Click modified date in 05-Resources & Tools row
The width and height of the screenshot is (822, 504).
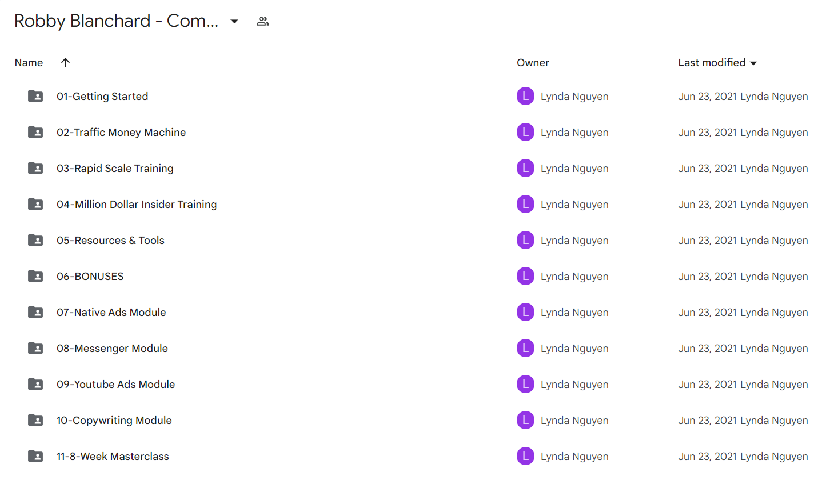[x=743, y=241]
